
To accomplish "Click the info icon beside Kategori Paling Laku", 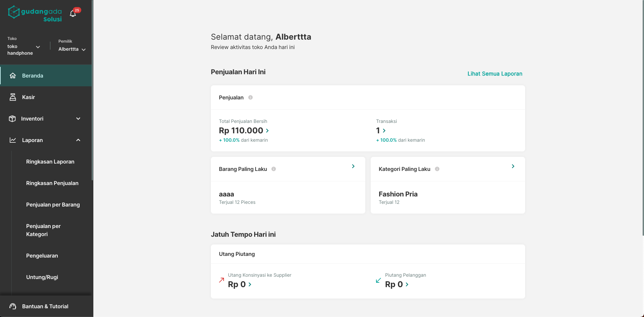I will pyautogui.click(x=437, y=169).
